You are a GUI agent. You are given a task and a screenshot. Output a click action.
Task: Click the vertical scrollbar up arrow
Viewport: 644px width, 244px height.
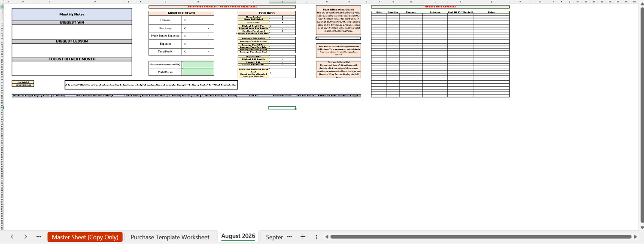pos(642,4)
